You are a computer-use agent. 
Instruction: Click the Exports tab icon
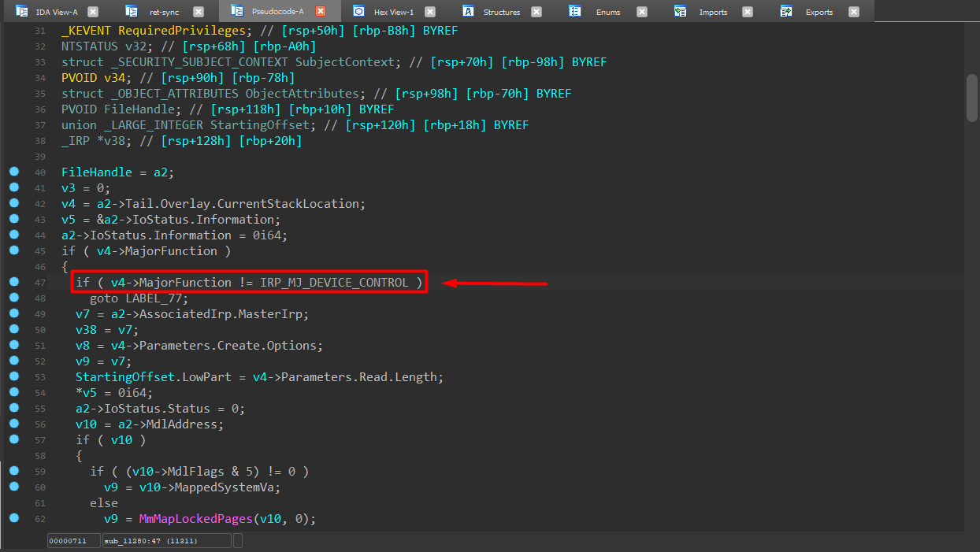point(786,11)
